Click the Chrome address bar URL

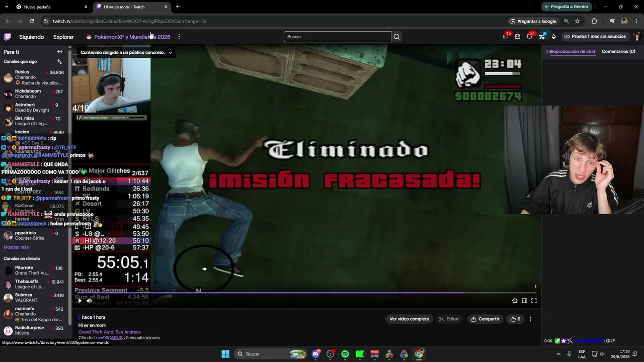point(130,21)
